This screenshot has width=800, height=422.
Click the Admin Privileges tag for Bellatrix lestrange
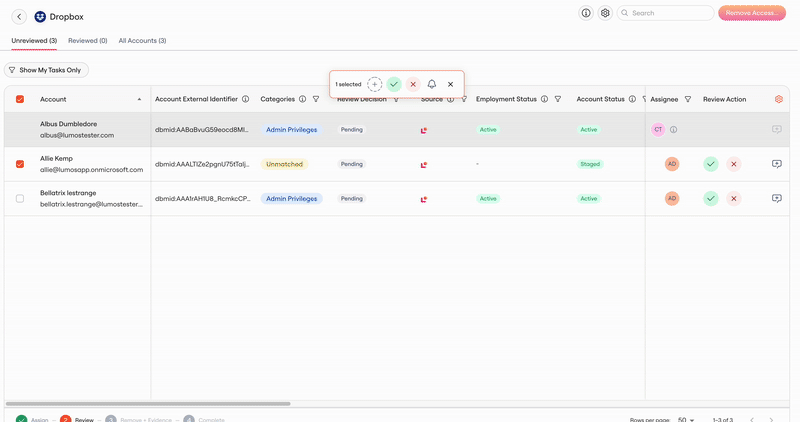click(291, 198)
